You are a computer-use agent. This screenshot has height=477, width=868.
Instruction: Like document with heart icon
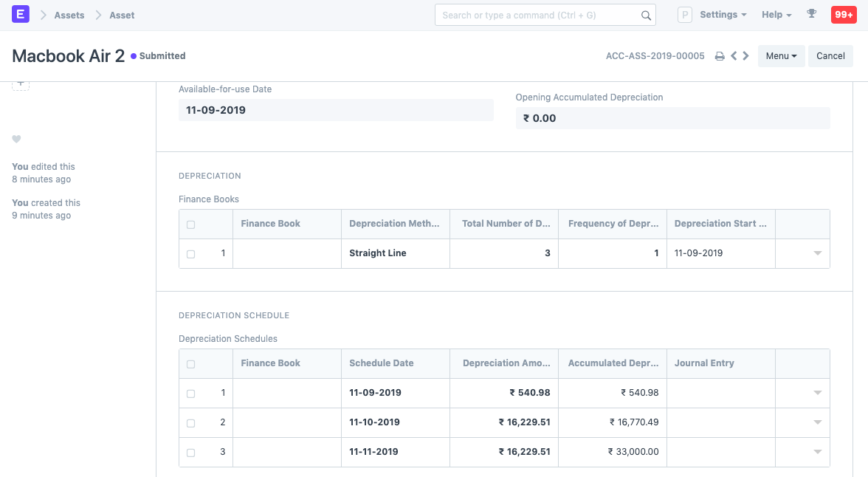pos(16,140)
